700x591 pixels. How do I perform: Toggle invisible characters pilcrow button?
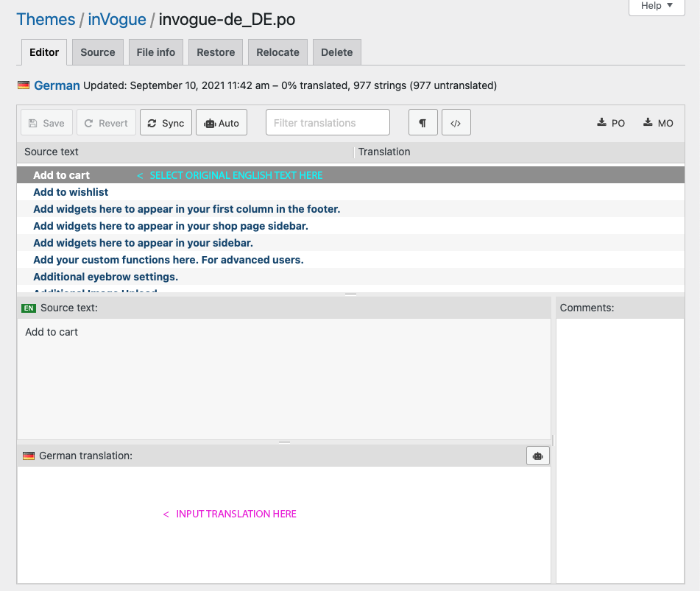coord(423,123)
